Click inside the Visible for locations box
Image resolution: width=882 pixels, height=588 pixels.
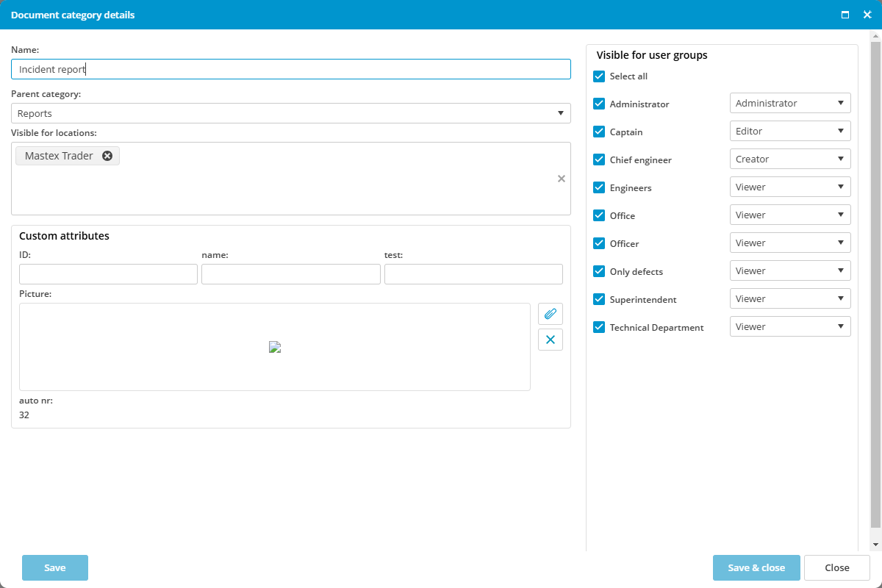pyautogui.click(x=291, y=179)
